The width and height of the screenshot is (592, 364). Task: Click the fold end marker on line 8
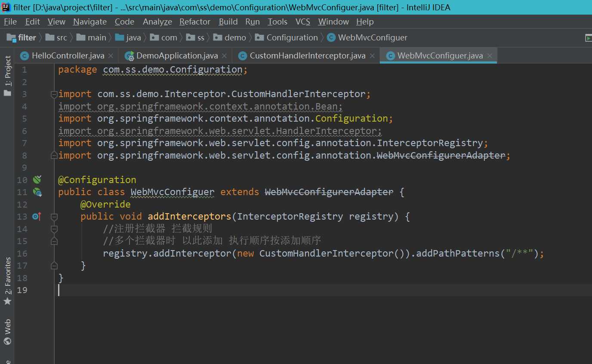[x=54, y=155]
